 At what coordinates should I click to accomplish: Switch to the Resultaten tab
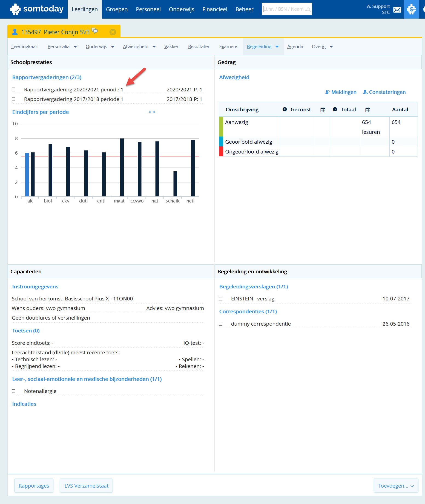coord(199,47)
